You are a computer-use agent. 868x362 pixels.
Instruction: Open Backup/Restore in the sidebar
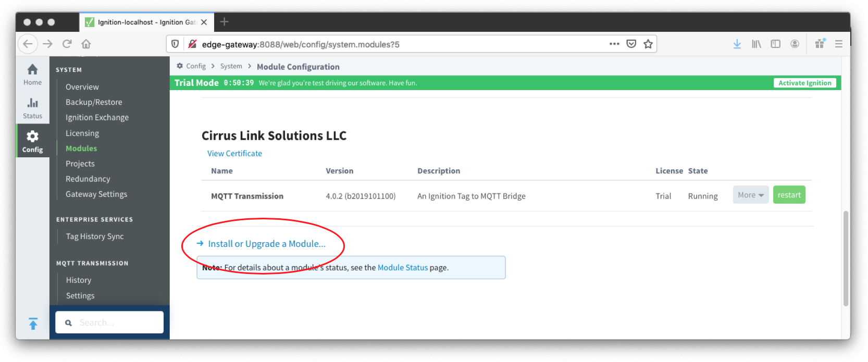tap(94, 102)
